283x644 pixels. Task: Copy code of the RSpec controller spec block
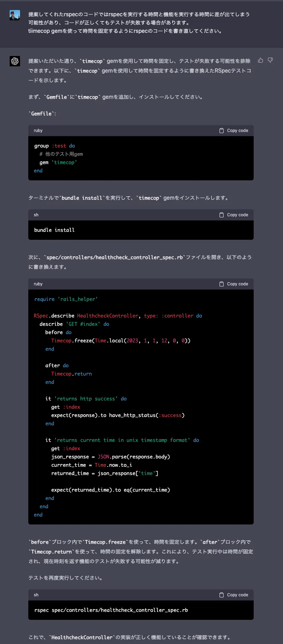pyautogui.click(x=234, y=284)
